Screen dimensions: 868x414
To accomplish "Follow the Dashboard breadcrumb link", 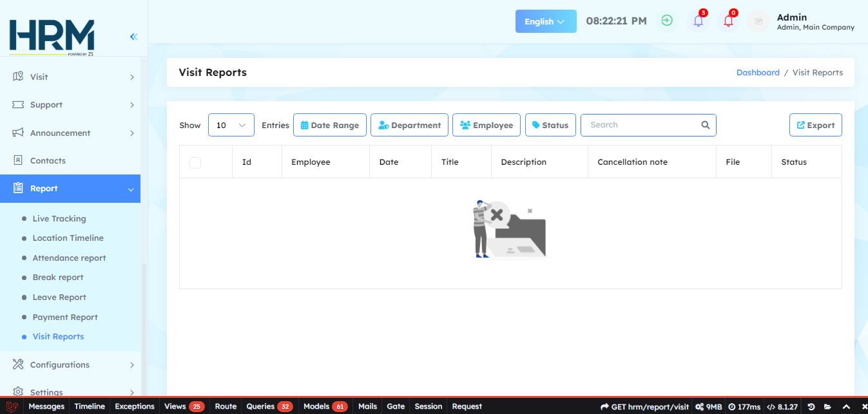I will click(x=758, y=73).
